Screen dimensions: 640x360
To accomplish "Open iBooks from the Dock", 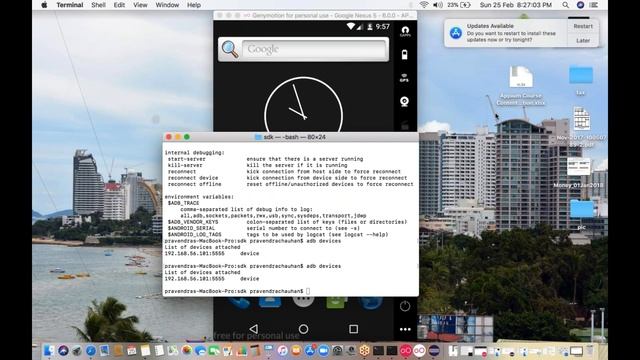I will pyautogui.click(x=296, y=350).
